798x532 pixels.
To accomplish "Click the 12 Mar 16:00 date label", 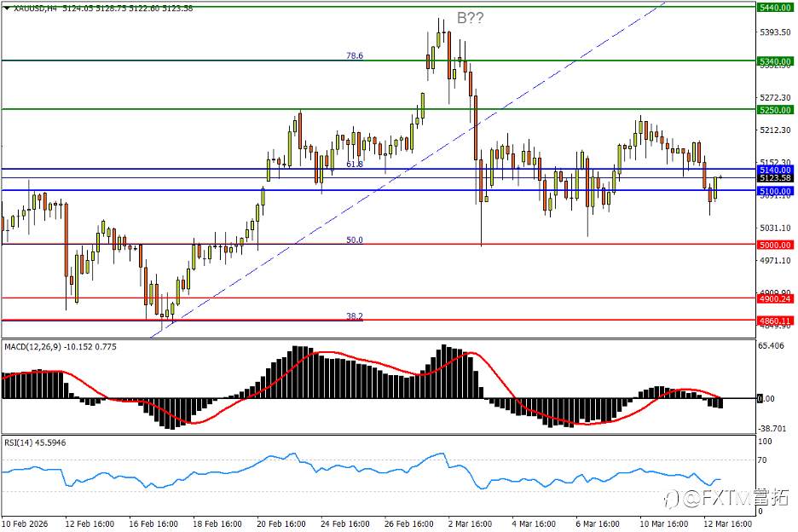I will [x=728, y=523].
